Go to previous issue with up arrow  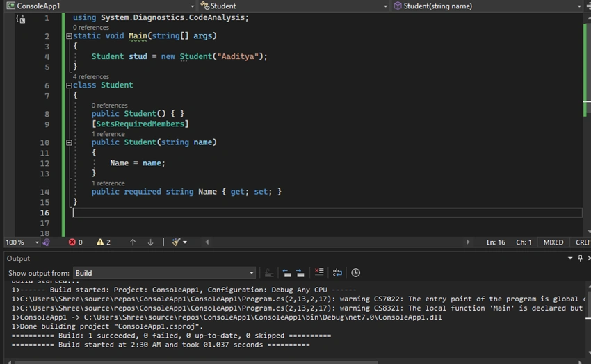(x=133, y=242)
